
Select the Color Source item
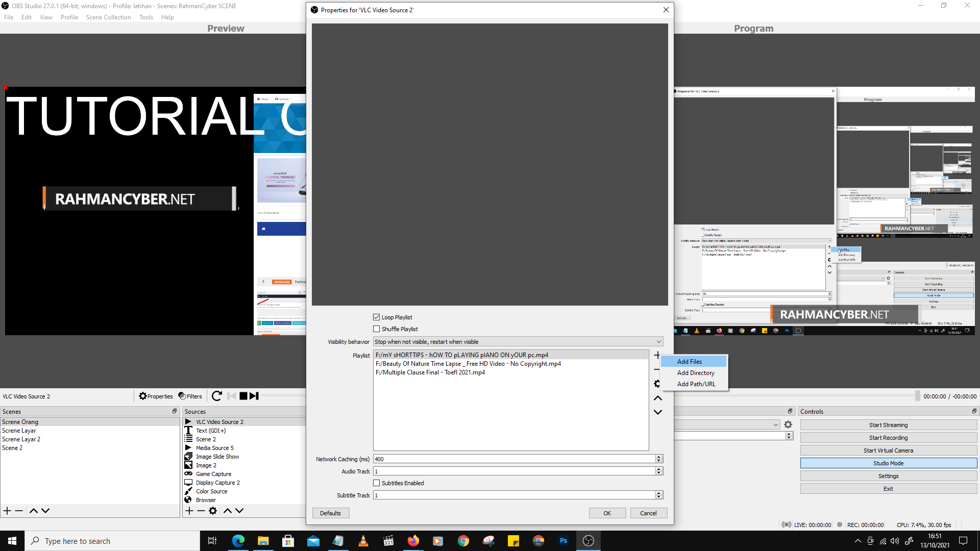click(x=211, y=491)
